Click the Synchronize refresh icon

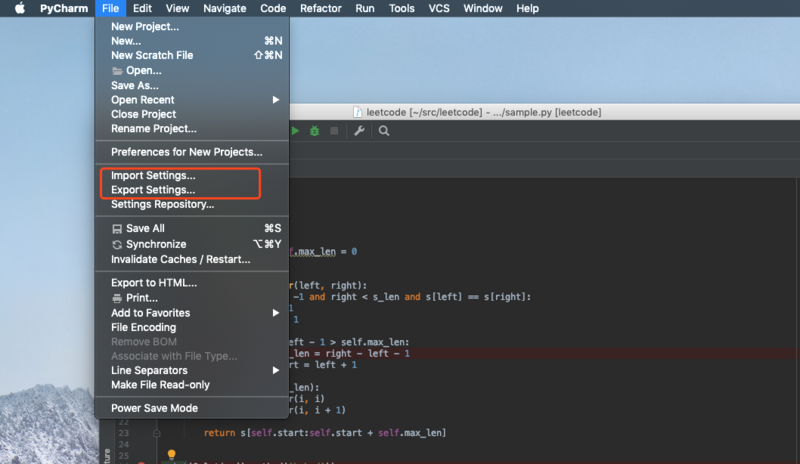(117, 245)
